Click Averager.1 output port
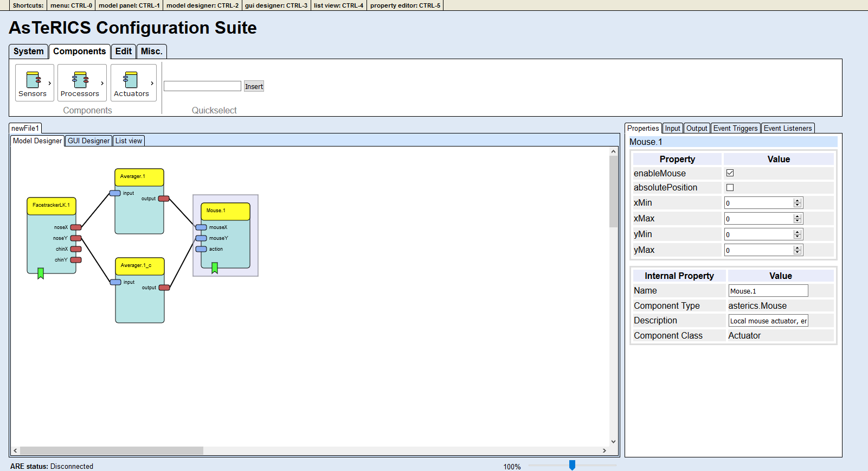Screen dimensions: 868x471 click(x=164, y=199)
